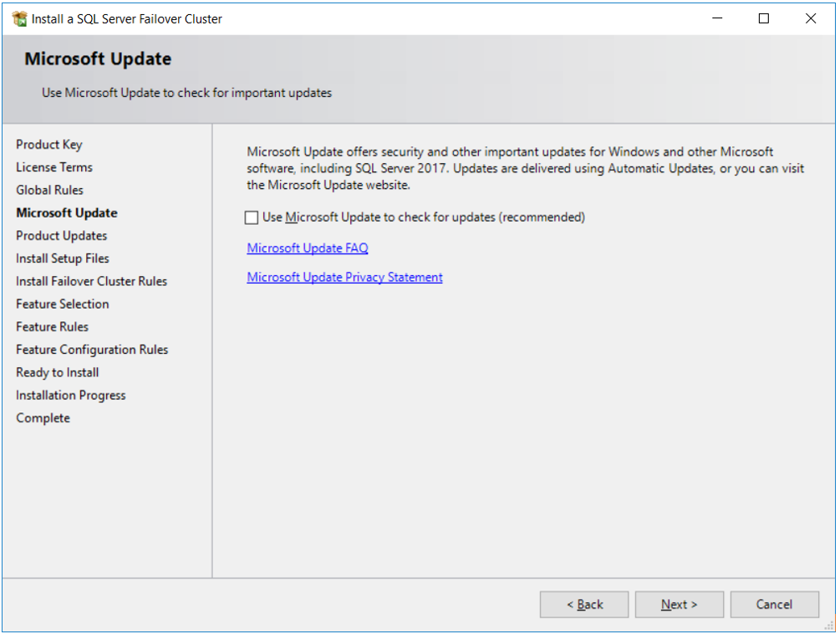Select Install Failover Cluster Rules step

(92, 281)
